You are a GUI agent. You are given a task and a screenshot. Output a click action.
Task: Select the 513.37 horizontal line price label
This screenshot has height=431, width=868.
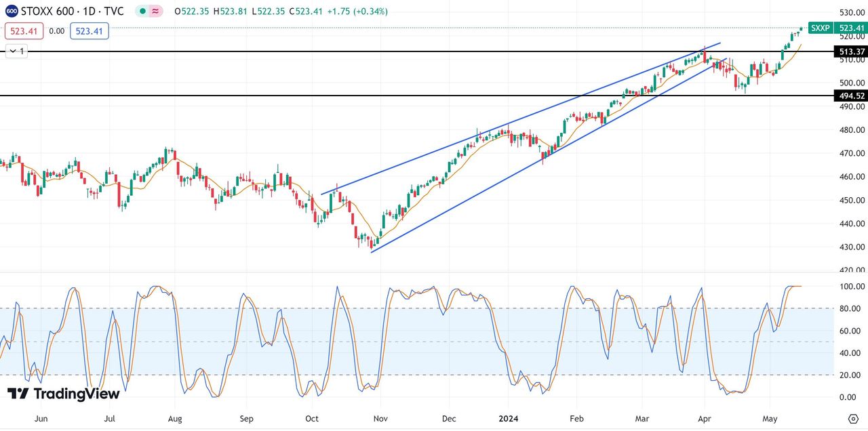tap(851, 52)
